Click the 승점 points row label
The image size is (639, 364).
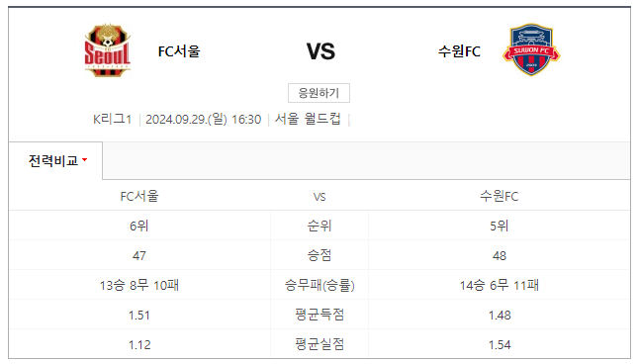(x=319, y=255)
